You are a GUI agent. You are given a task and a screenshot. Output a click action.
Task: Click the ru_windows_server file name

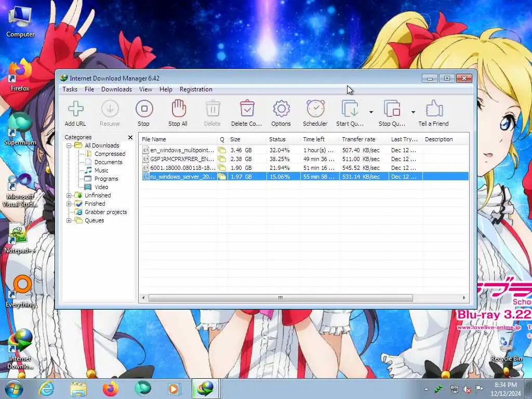[182, 177]
